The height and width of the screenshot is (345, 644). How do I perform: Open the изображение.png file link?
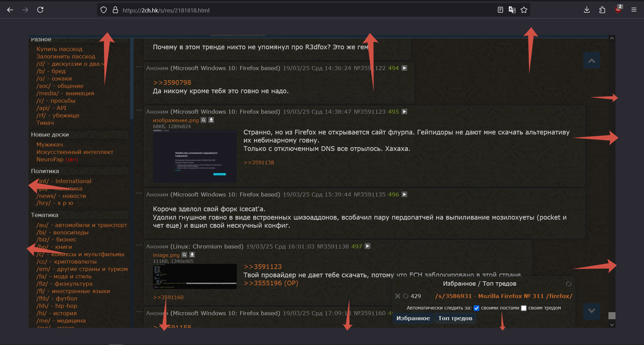tap(176, 120)
